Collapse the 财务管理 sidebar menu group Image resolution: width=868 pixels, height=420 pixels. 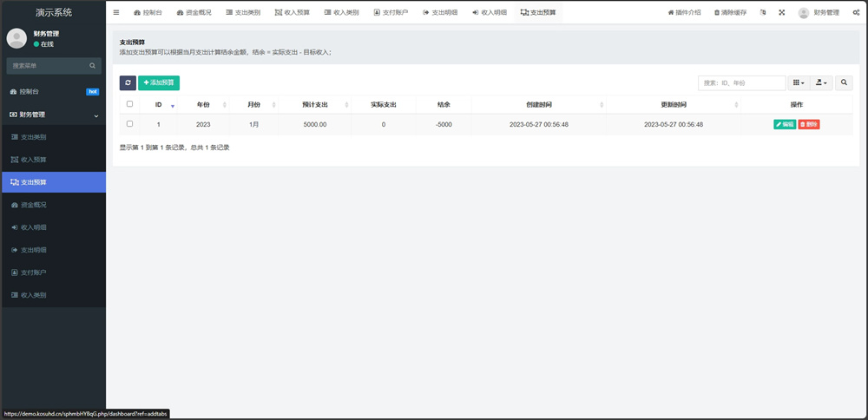tap(54, 115)
